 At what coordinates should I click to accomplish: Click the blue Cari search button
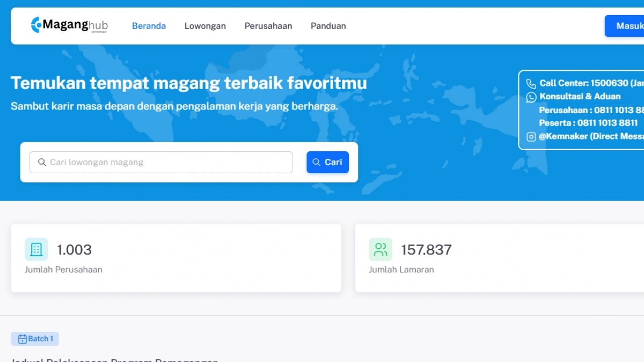point(327,162)
